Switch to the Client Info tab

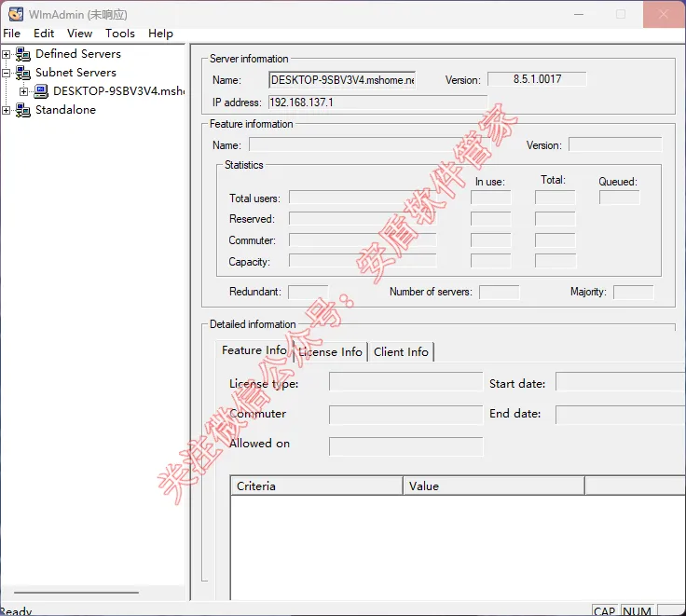(x=401, y=351)
